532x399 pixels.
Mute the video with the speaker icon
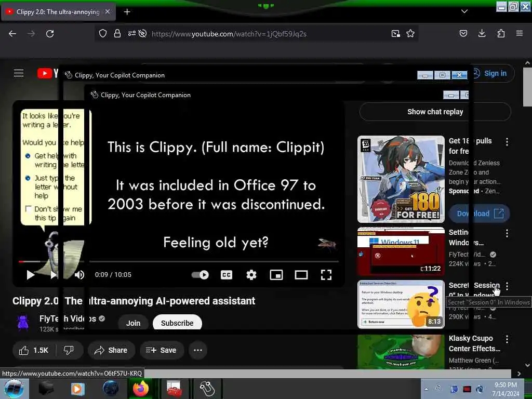[x=79, y=275]
